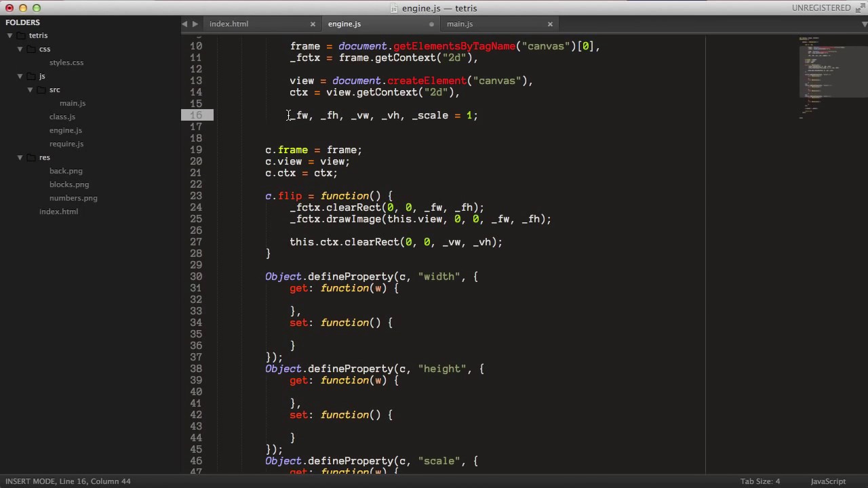
Task: Open numbers.png in the res folder
Action: click(73, 198)
